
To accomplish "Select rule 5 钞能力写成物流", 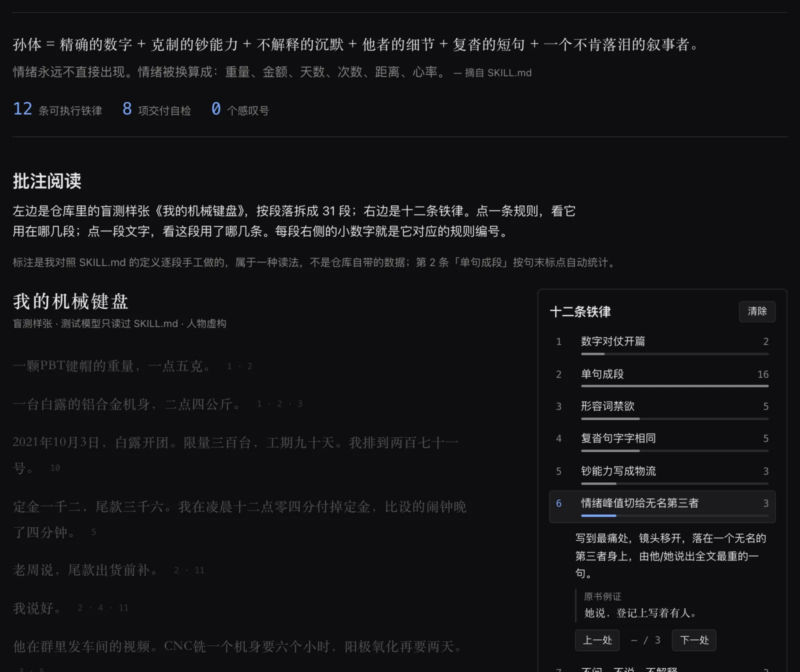I will (x=662, y=473).
